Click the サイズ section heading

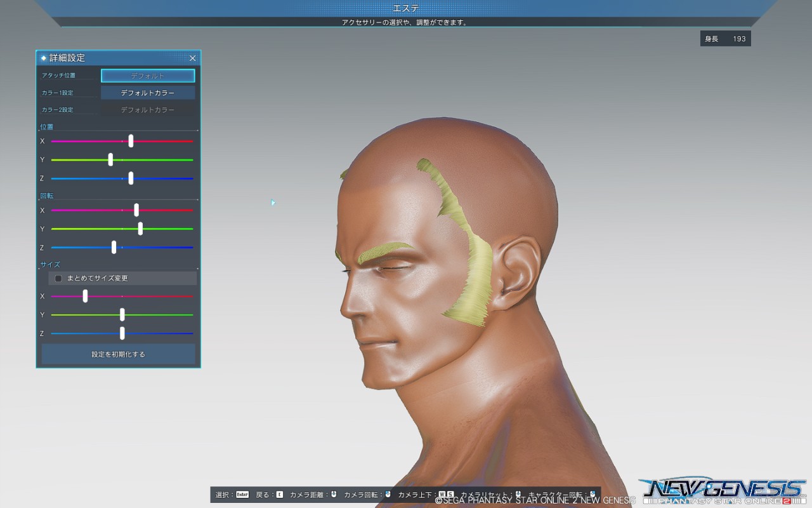pyautogui.click(x=50, y=264)
